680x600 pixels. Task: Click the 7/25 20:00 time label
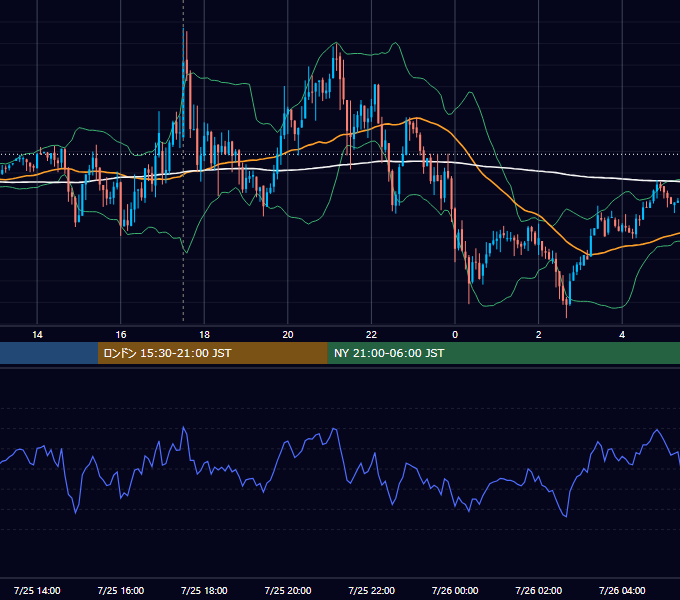pyautogui.click(x=288, y=590)
